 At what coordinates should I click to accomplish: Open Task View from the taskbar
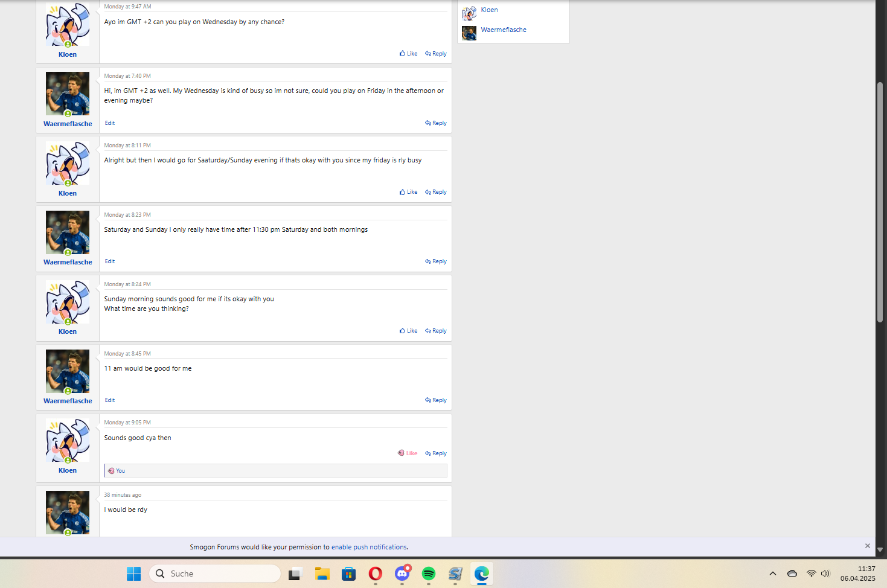(295, 574)
